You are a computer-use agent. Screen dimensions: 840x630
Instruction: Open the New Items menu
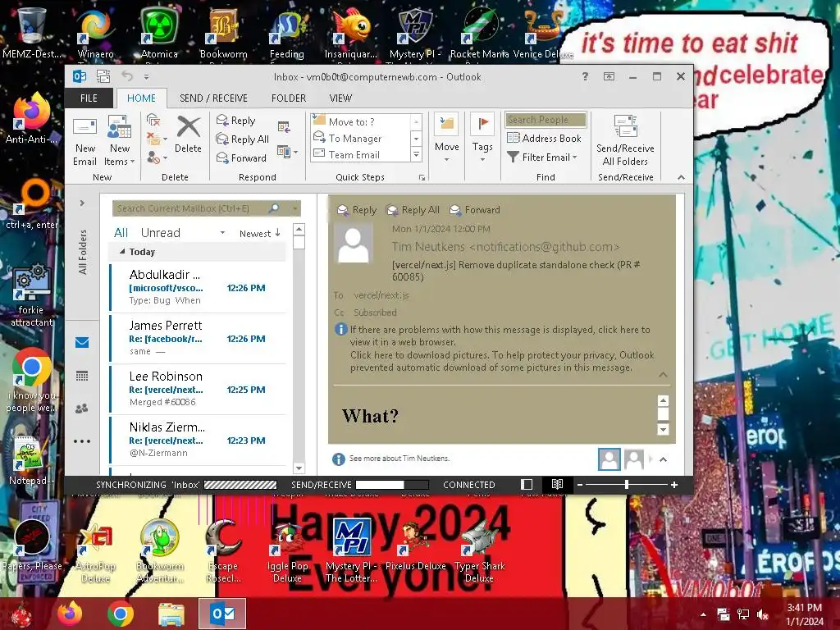click(120, 141)
